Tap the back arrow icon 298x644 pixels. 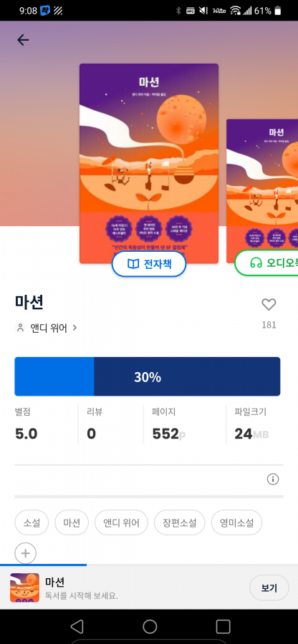[x=23, y=40]
